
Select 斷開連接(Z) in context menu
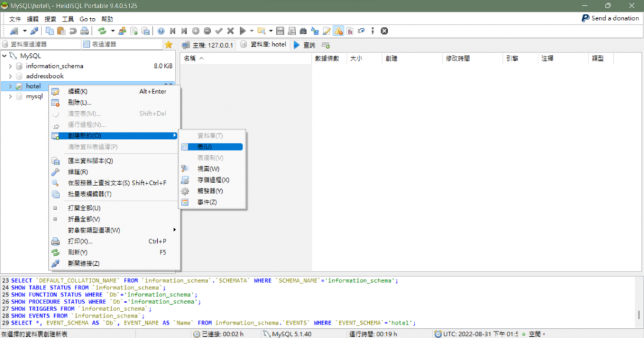pos(114,264)
